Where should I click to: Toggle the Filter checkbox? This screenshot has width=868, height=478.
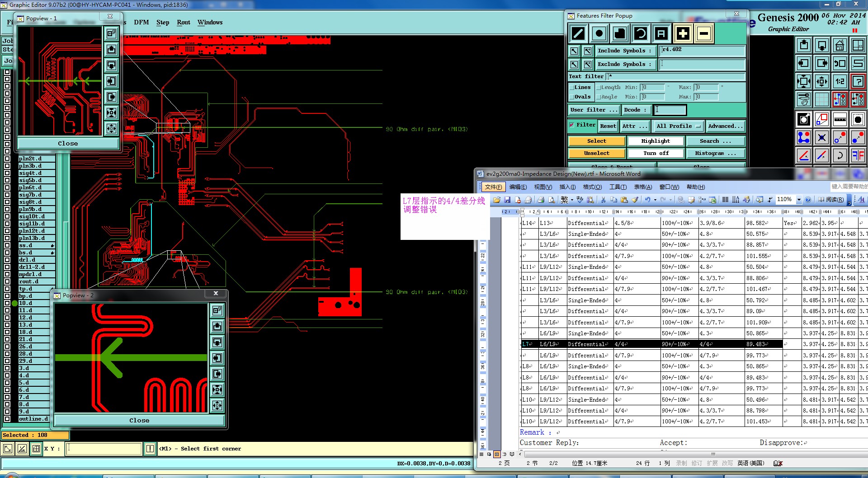(572, 125)
